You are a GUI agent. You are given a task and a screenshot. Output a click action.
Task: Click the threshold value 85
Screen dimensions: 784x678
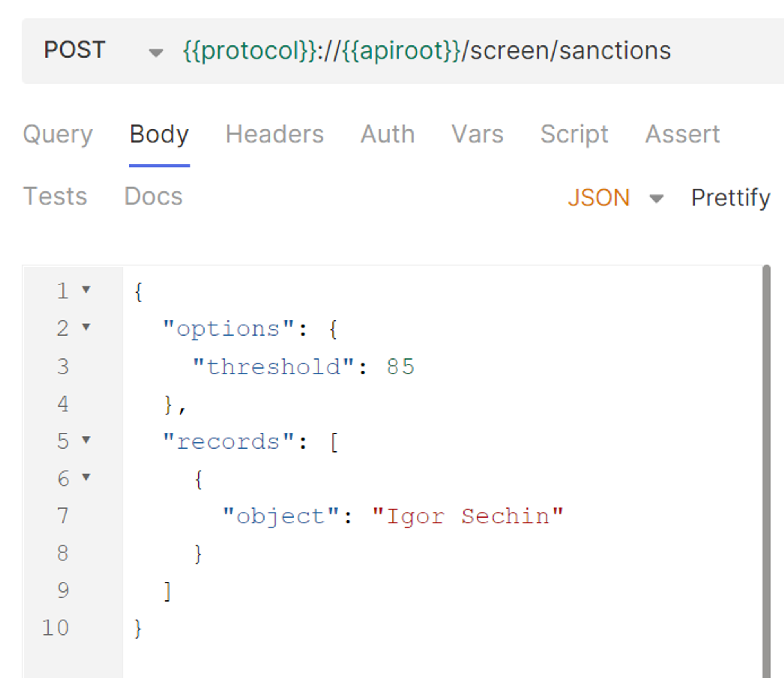(x=400, y=367)
